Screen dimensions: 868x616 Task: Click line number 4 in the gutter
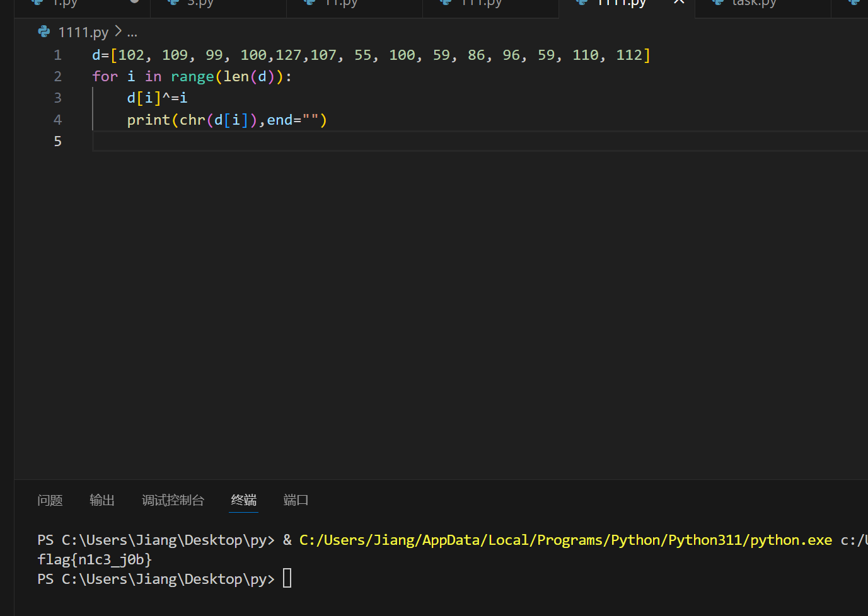[x=57, y=120]
